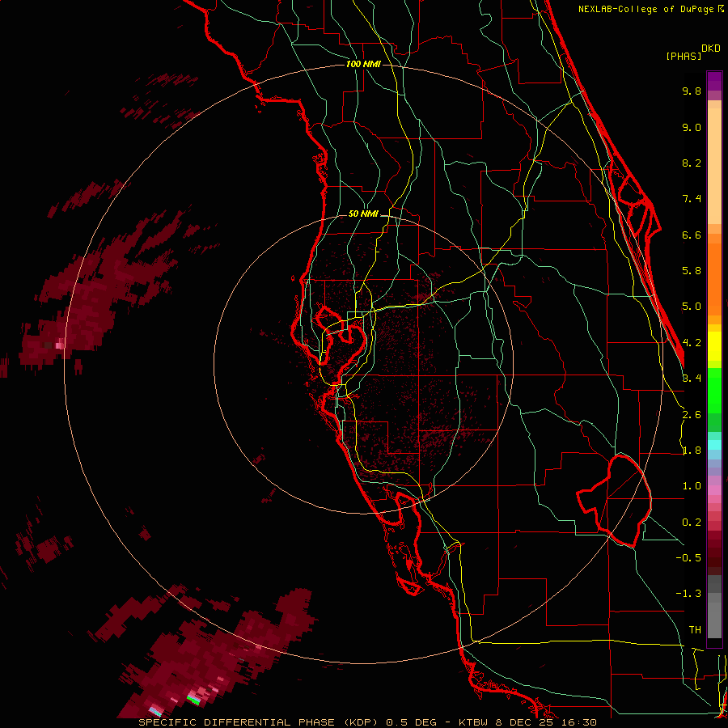Click the 6.6 value on the scale
The width and height of the screenshot is (728, 728).
point(692,235)
